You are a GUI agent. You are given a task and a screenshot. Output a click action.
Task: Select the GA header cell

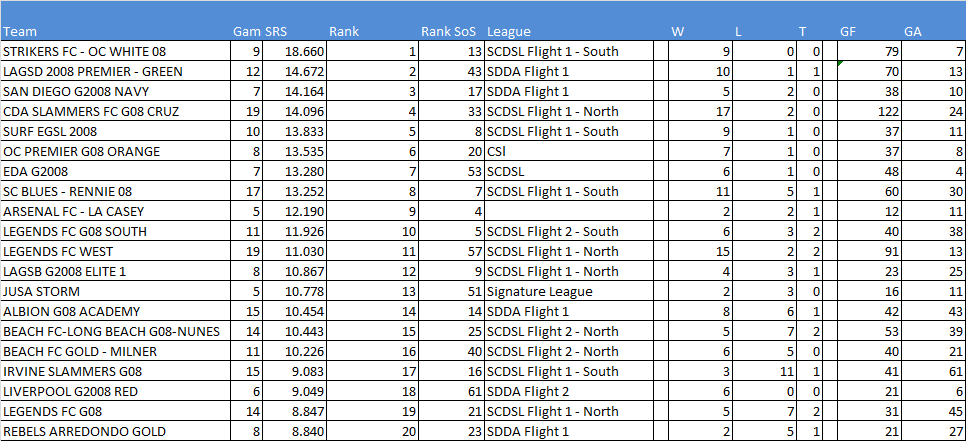(913, 32)
